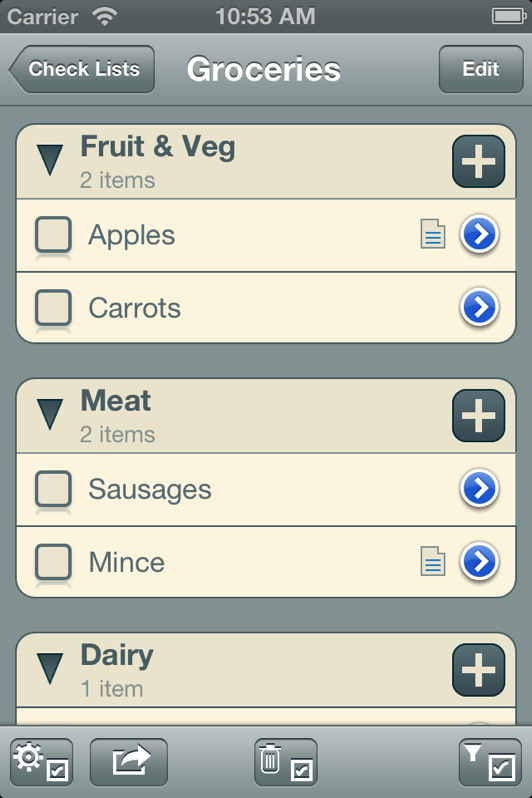Check the Apples checkbox

[x=53, y=234]
